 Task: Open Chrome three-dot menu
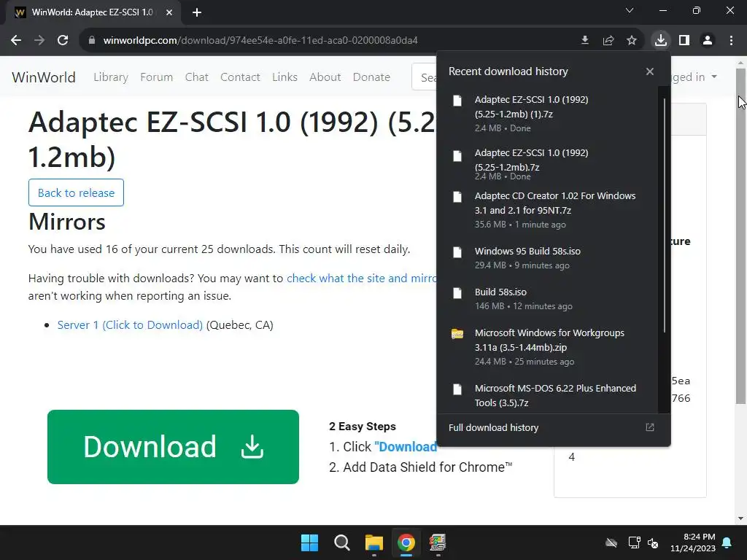coord(731,41)
